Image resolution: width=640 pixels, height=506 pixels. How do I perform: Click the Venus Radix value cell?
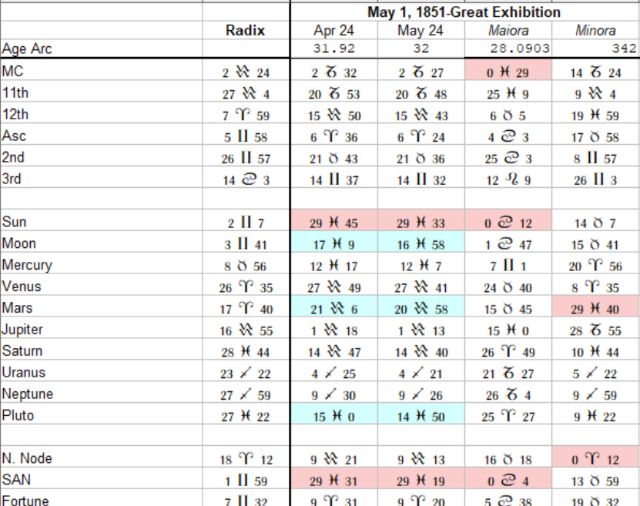[x=246, y=285]
